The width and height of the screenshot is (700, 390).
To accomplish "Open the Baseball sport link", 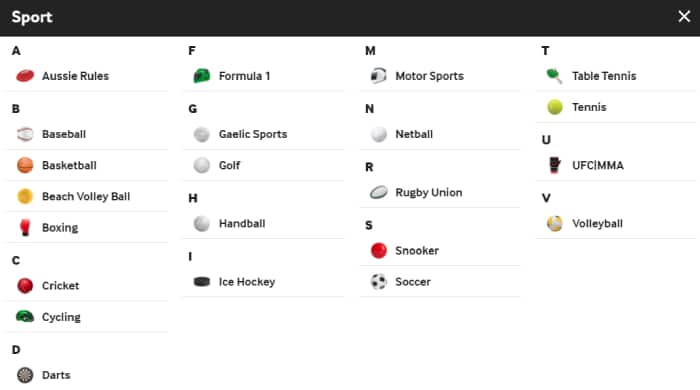I will pos(87,134).
